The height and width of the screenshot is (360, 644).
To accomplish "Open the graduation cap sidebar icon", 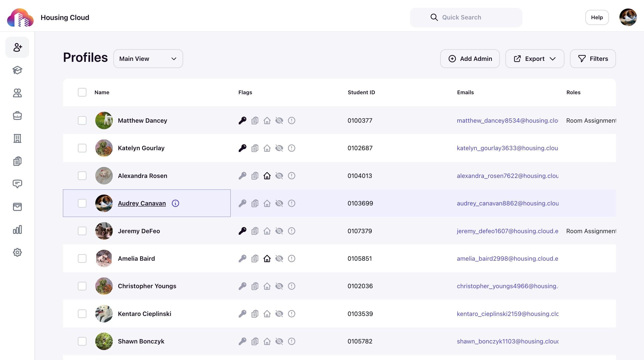I will (x=17, y=70).
